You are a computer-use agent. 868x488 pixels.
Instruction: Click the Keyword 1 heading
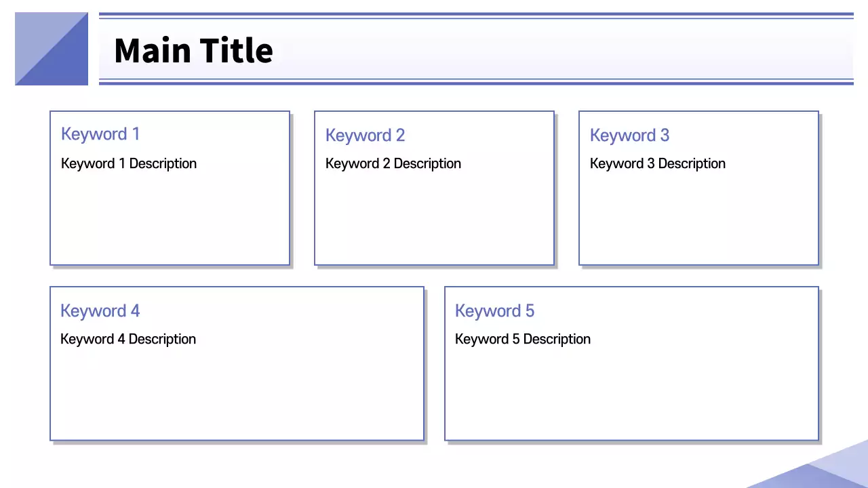coord(100,134)
